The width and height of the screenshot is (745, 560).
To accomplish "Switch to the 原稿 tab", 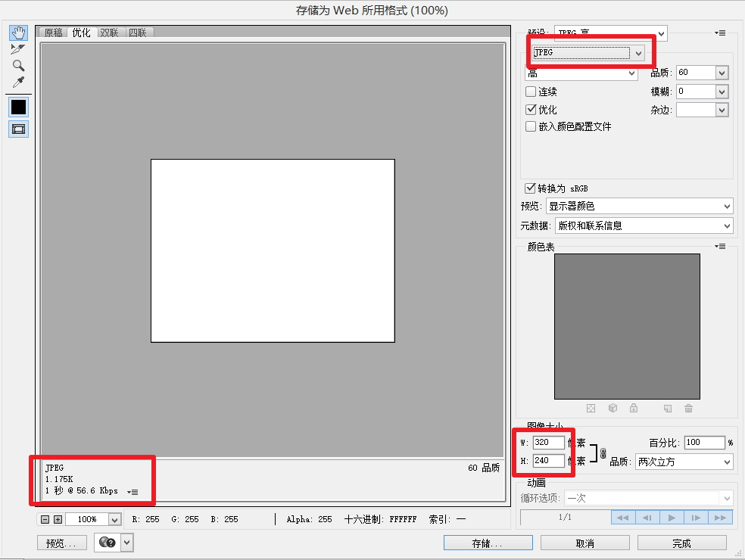I will [x=53, y=33].
